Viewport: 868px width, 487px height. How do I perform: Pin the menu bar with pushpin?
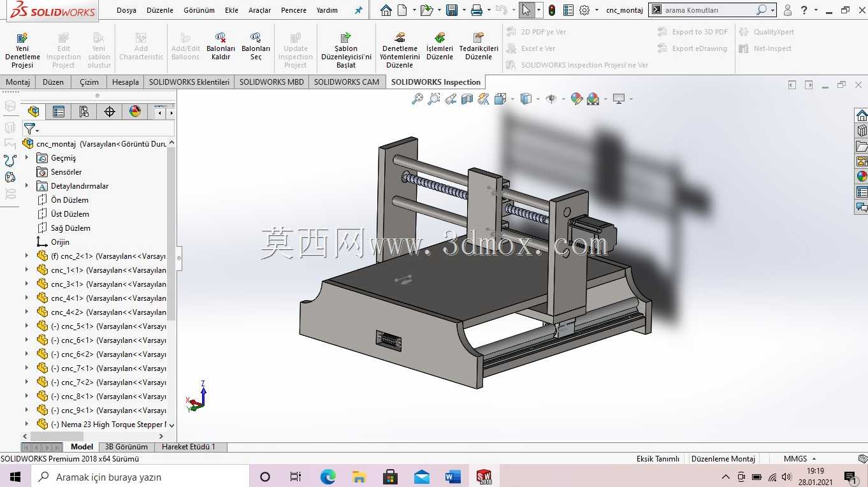(358, 10)
